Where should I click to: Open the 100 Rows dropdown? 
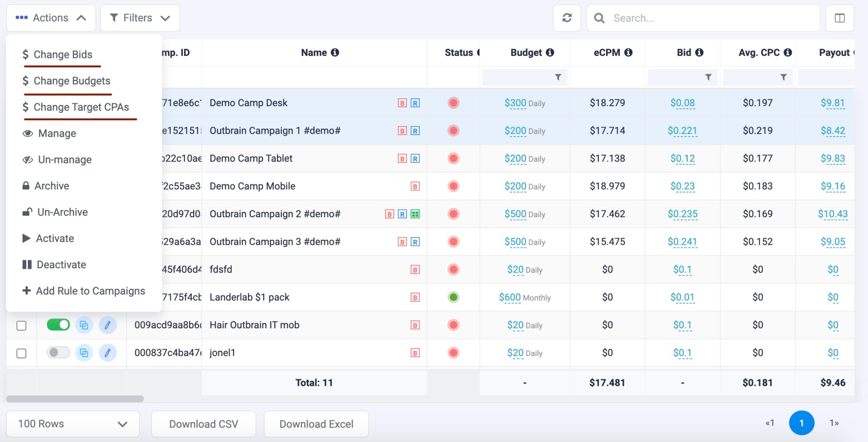pyautogui.click(x=73, y=424)
